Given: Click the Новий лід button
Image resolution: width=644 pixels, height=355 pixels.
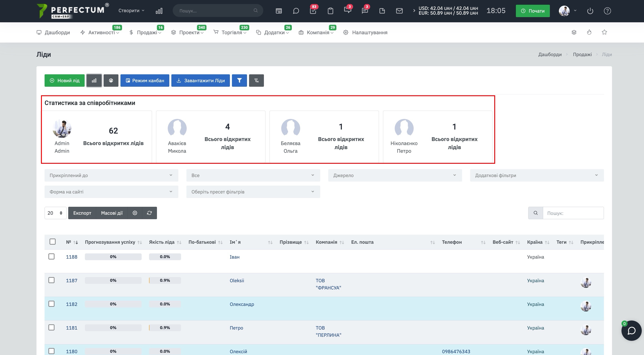Looking at the screenshot, I should click(64, 80).
